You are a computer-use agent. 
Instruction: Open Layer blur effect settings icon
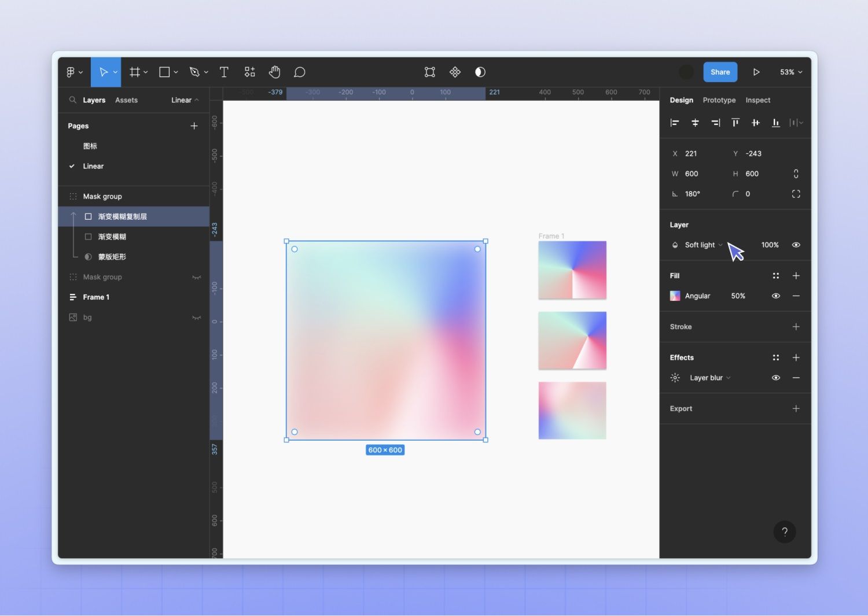click(675, 378)
